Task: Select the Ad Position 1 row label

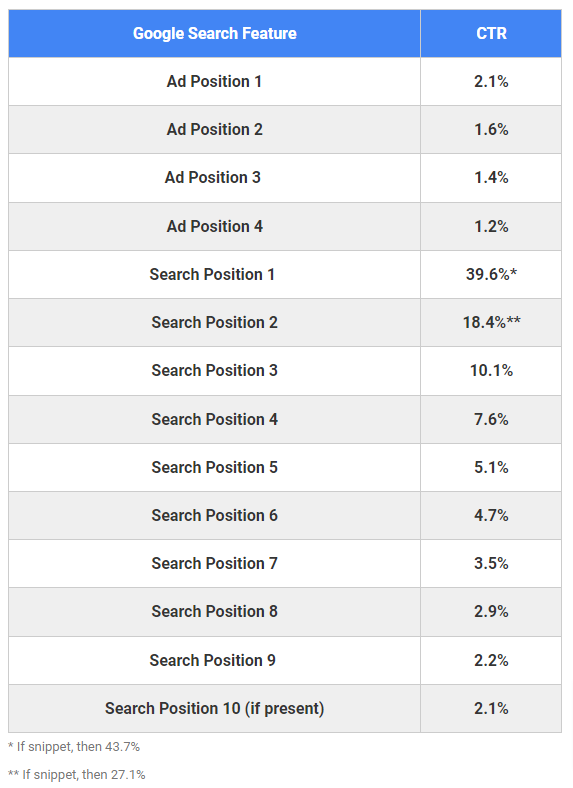Action: click(x=215, y=81)
